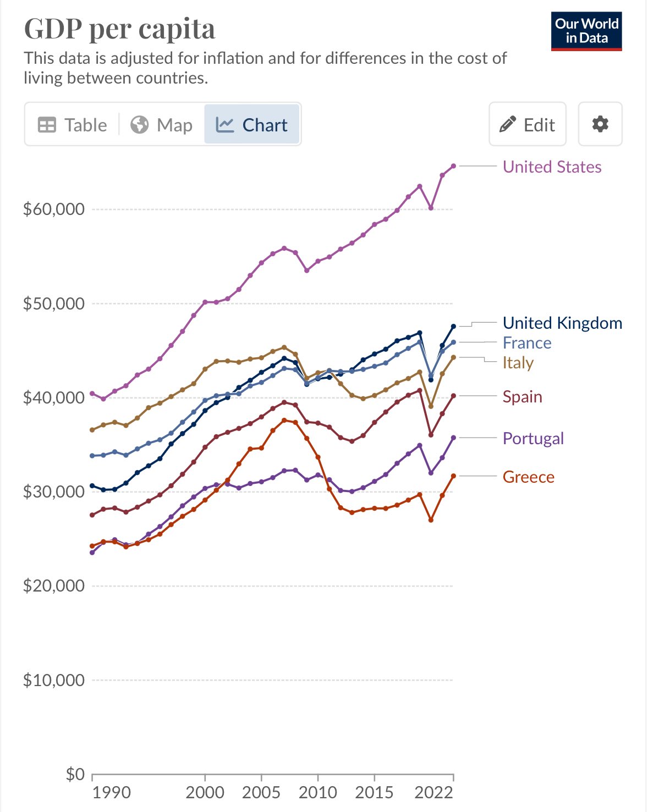Click the Greece legend label
The image size is (648, 812).
point(528,477)
